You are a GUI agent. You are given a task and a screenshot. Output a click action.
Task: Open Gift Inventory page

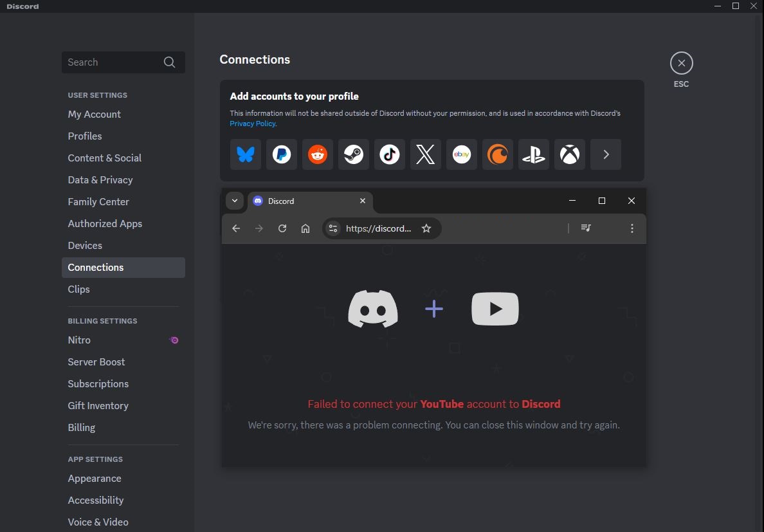pos(123,406)
